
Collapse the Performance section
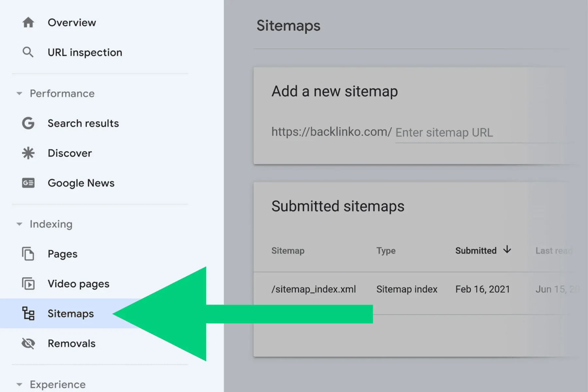point(20,94)
